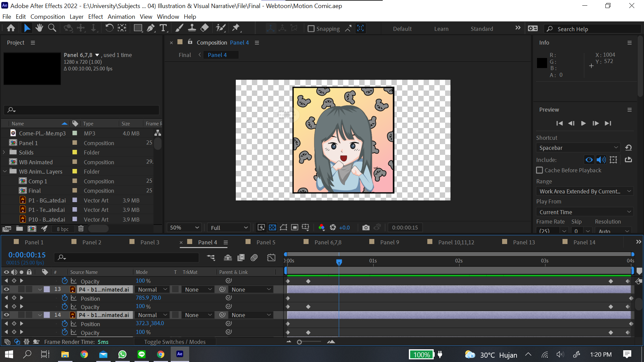The image size is (644, 362).
Task: Open the Animation menu
Action: [x=121, y=16]
